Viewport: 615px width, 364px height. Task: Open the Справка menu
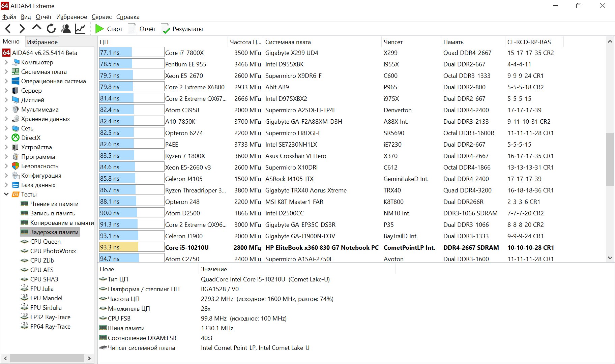coord(128,17)
